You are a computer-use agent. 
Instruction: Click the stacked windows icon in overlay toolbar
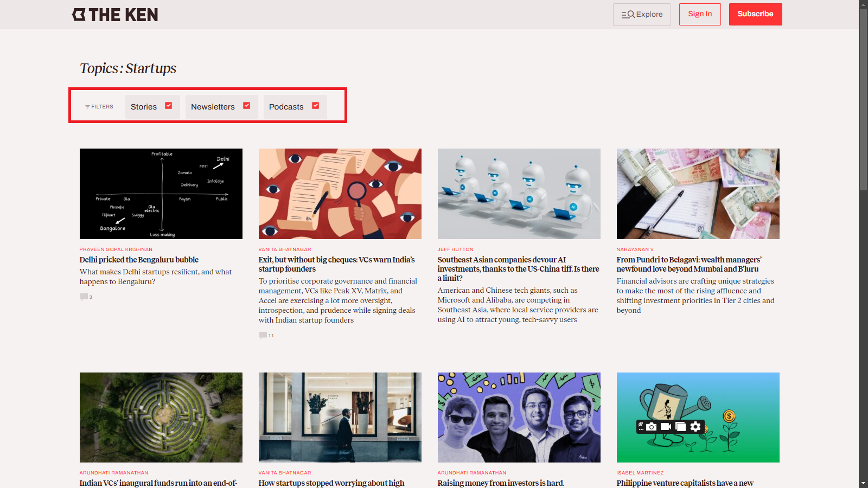680,427
